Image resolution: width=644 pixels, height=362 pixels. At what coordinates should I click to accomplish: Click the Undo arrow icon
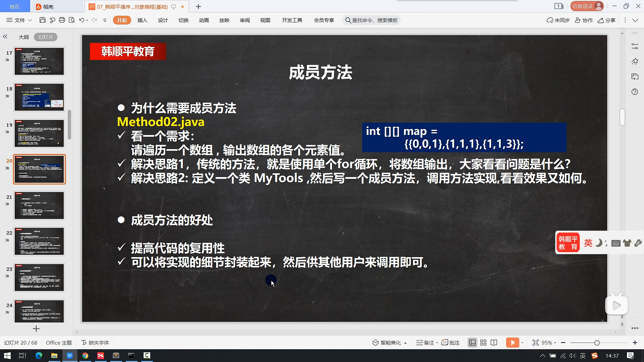click(82, 20)
